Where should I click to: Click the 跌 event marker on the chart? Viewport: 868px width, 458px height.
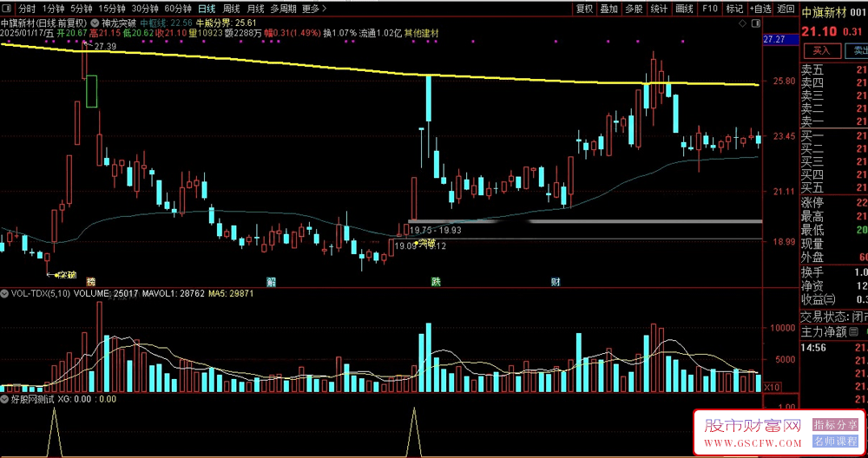437,282
